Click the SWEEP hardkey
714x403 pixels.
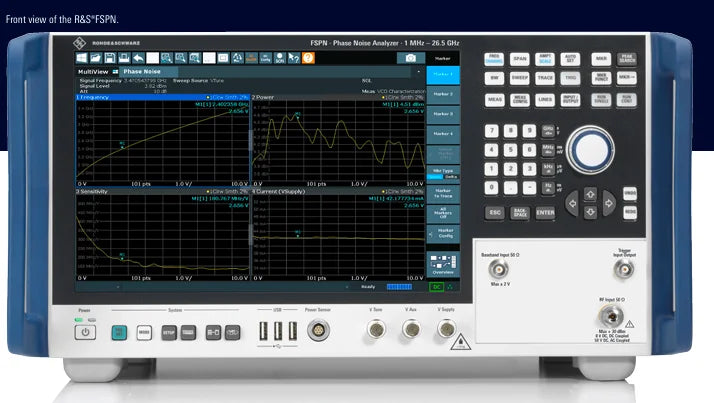click(x=520, y=78)
